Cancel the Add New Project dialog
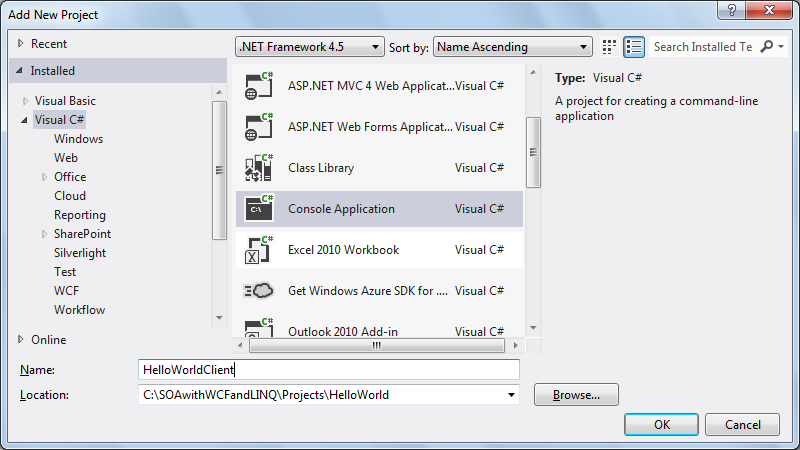Image resolution: width=800 pixels, height=450 pixels. (742, 424)
